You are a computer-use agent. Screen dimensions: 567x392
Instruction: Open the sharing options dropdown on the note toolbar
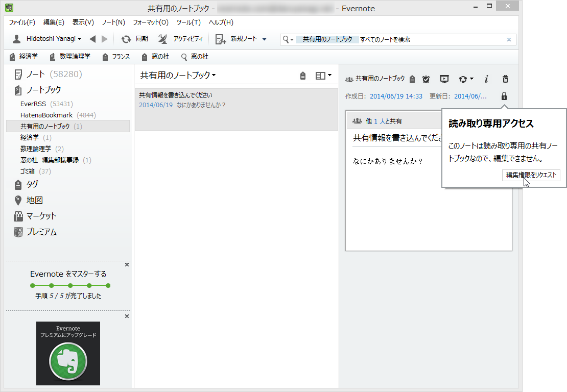tap(465, 79)
